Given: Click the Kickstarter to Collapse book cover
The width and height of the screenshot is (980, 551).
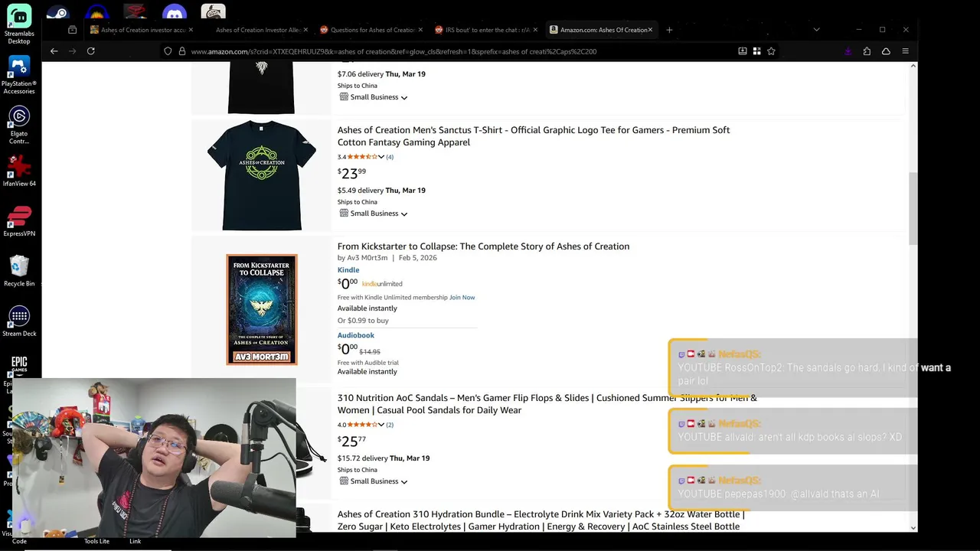Looking at the screenshot, I should point(262,309).
